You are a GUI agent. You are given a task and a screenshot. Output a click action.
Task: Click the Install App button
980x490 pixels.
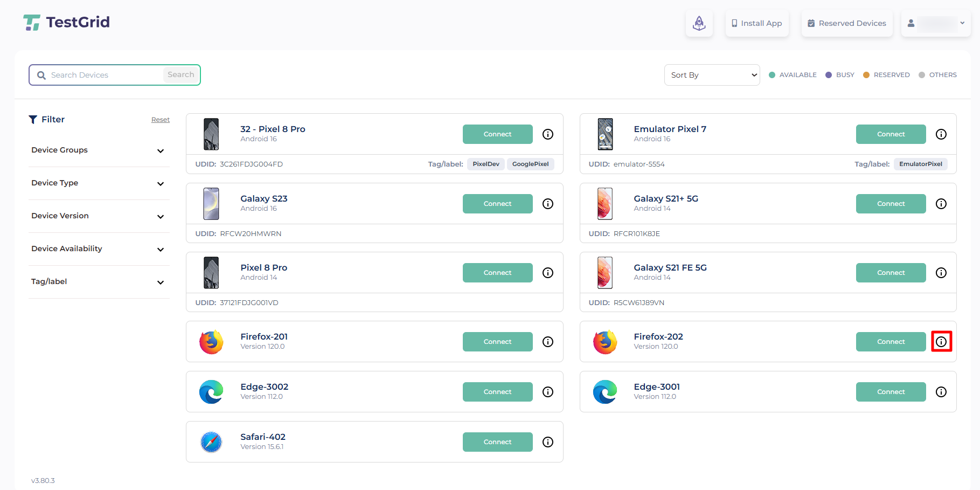756,23
